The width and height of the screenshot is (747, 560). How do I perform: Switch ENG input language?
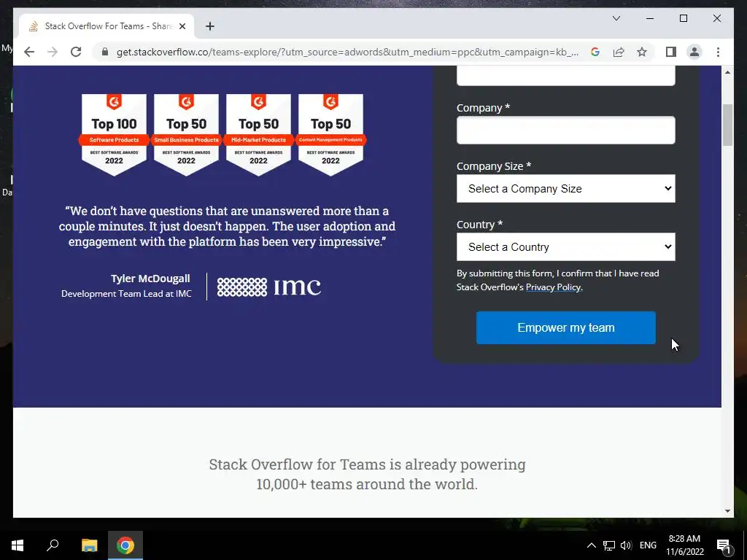(x=648, y=545)
